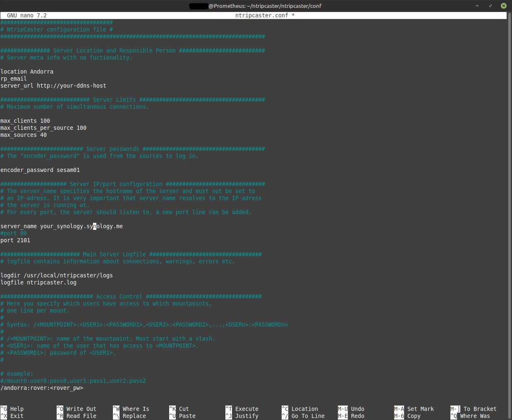Click the ^Q Where Was shortcut
Screen dimensions: 512x420
(x=470, y=416)
